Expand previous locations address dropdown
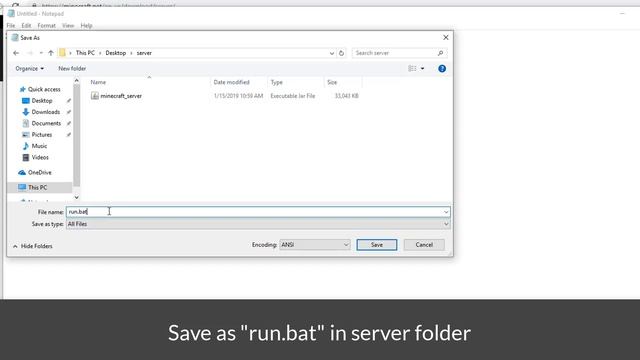Image resolution: width=640 pixels, height=360 pixels. tap(331, 53)
